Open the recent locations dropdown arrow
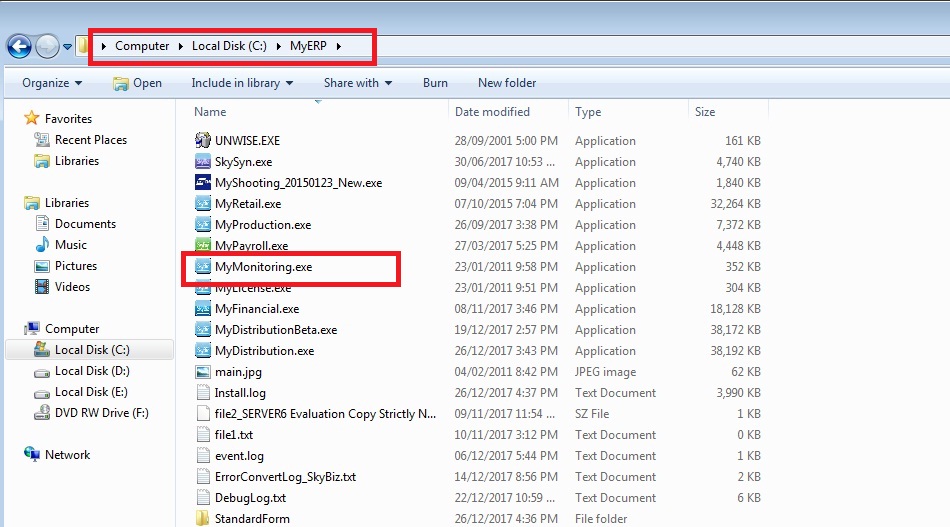This screenshot has width=950, height=527. [x=67, y=47]
